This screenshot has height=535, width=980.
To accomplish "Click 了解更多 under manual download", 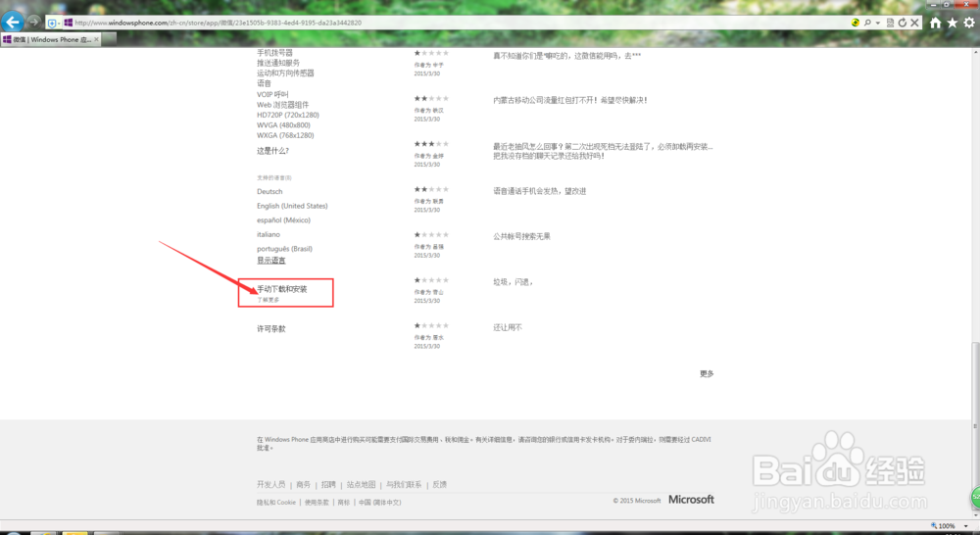I will click(269, 300).
